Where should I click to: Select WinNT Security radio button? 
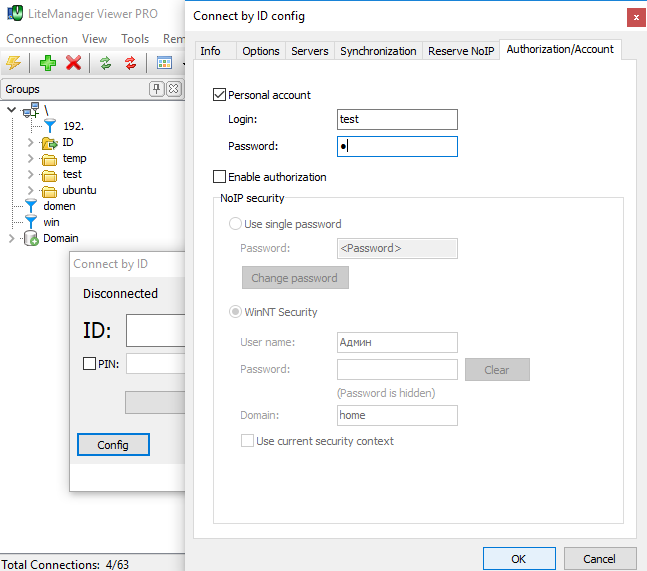(x=235, y=311)
